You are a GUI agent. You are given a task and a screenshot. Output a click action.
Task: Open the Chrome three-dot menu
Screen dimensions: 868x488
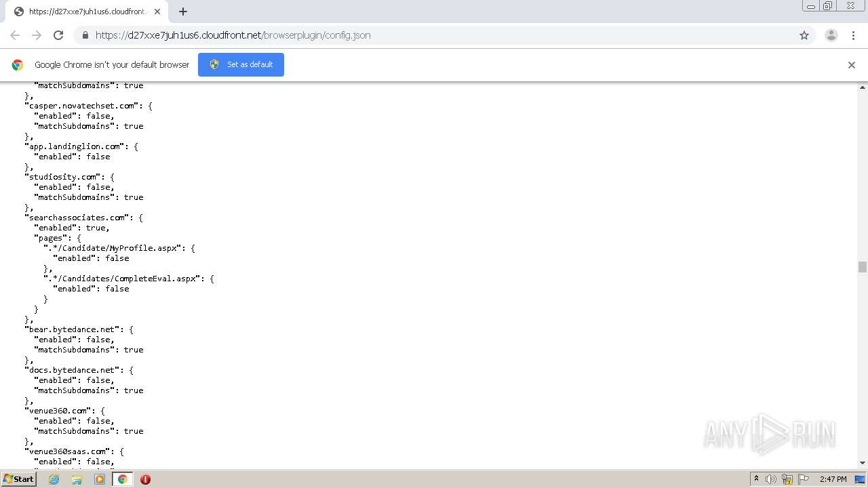853,35
